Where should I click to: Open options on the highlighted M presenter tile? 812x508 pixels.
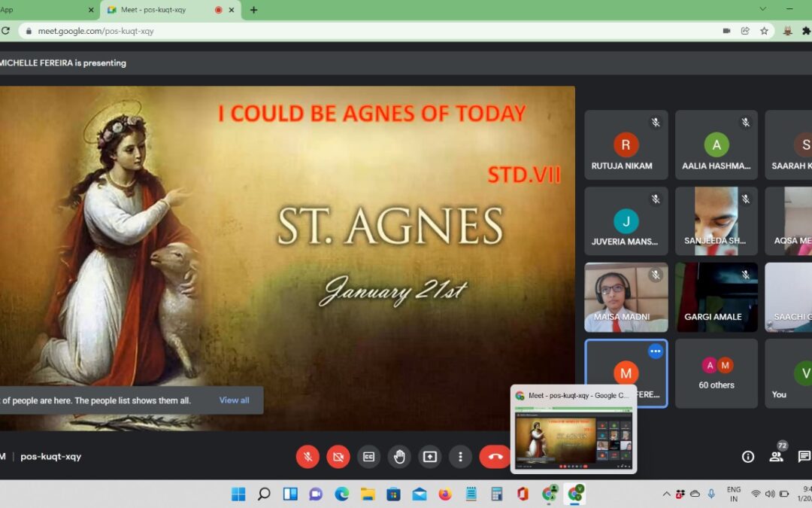655,351
